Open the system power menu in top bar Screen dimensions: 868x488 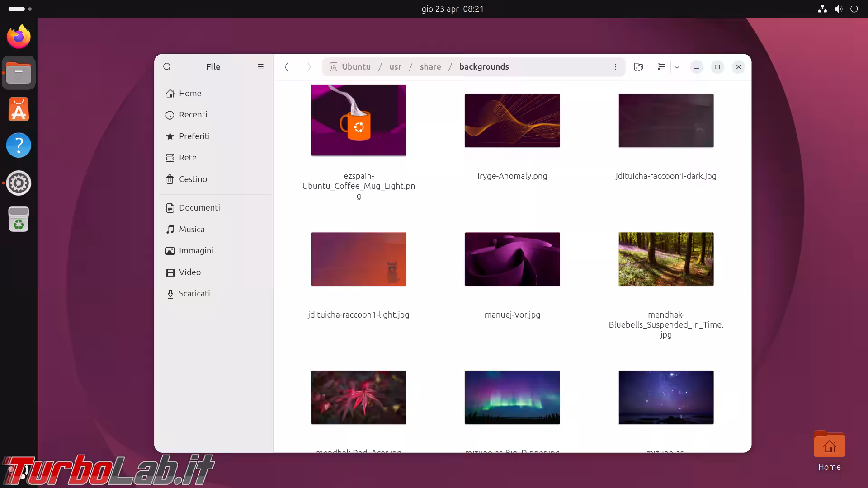point(854,9)
